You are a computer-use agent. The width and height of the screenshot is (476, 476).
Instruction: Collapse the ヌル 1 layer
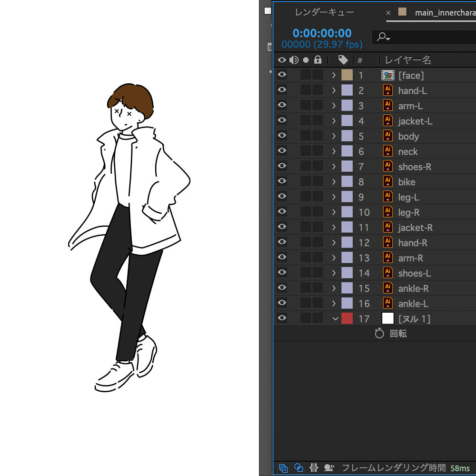click(x=335, y=318)
